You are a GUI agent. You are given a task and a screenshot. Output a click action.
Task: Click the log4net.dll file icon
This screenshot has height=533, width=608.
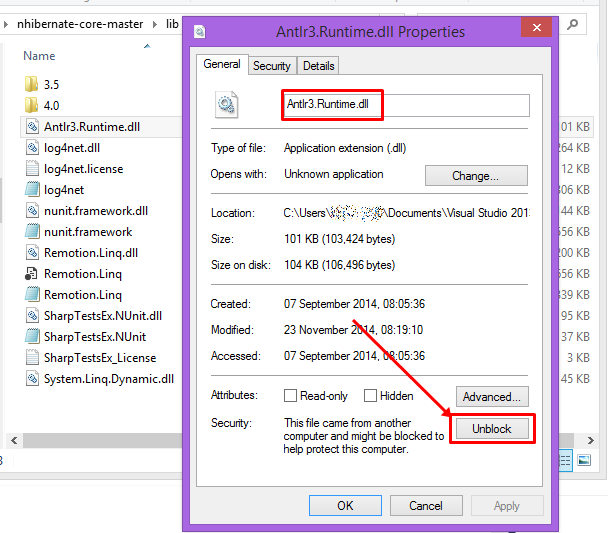pyautogui.click(x=32, y=147)
